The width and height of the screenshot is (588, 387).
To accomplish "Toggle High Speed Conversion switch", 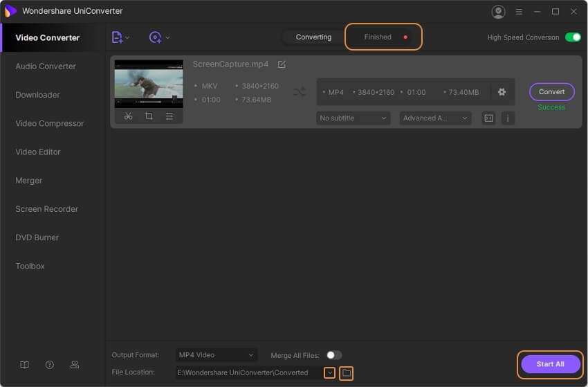I will coord(573,37).
